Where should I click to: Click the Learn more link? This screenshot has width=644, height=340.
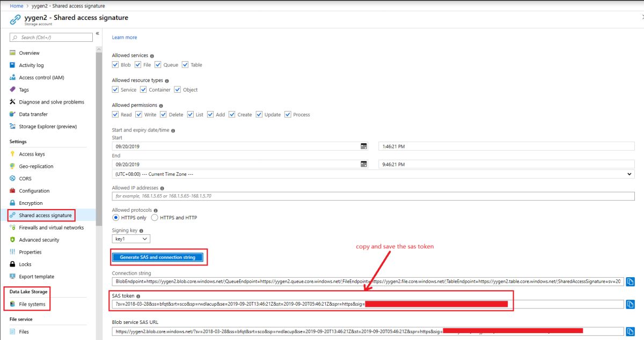coord(125,38)
